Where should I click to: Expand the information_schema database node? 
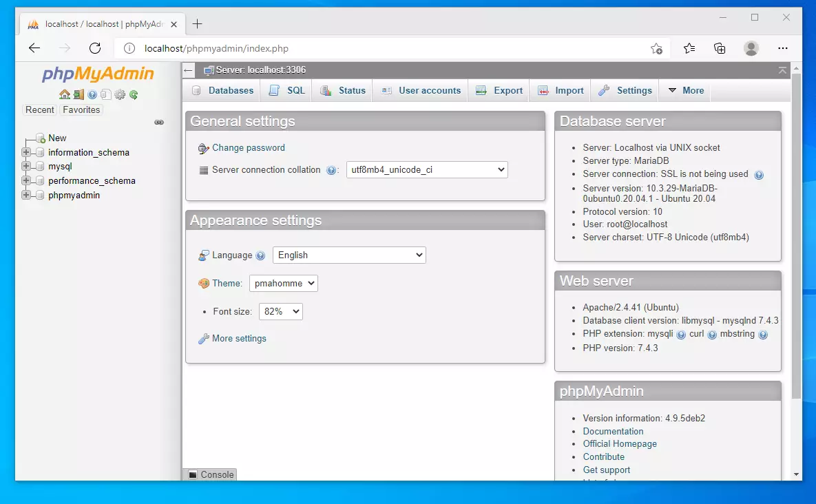coord(26,152)
